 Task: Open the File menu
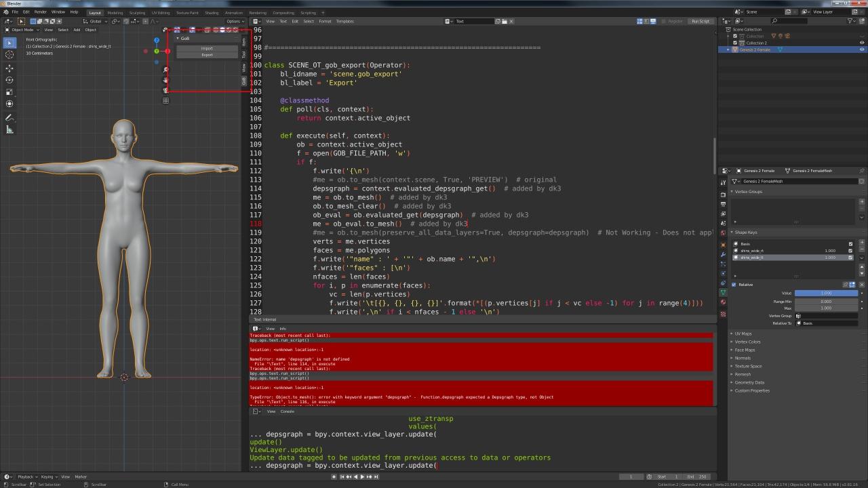pos(14,12)
